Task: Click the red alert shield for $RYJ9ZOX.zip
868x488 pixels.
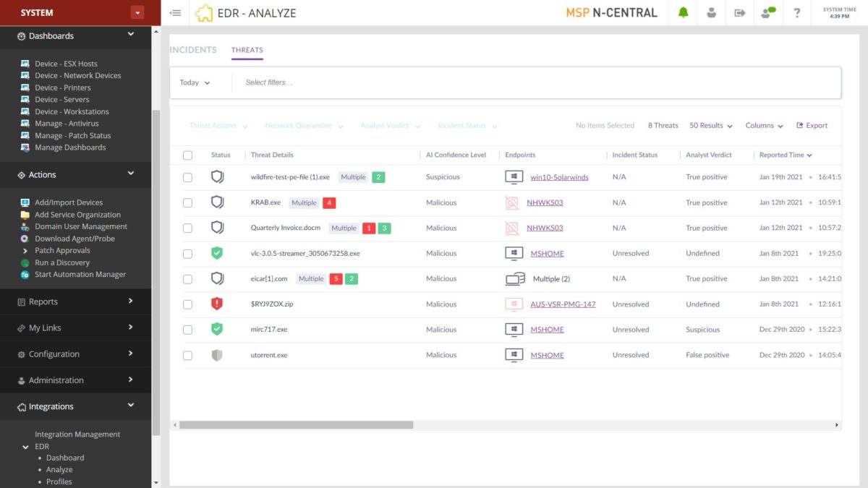Action: point(217,304)
